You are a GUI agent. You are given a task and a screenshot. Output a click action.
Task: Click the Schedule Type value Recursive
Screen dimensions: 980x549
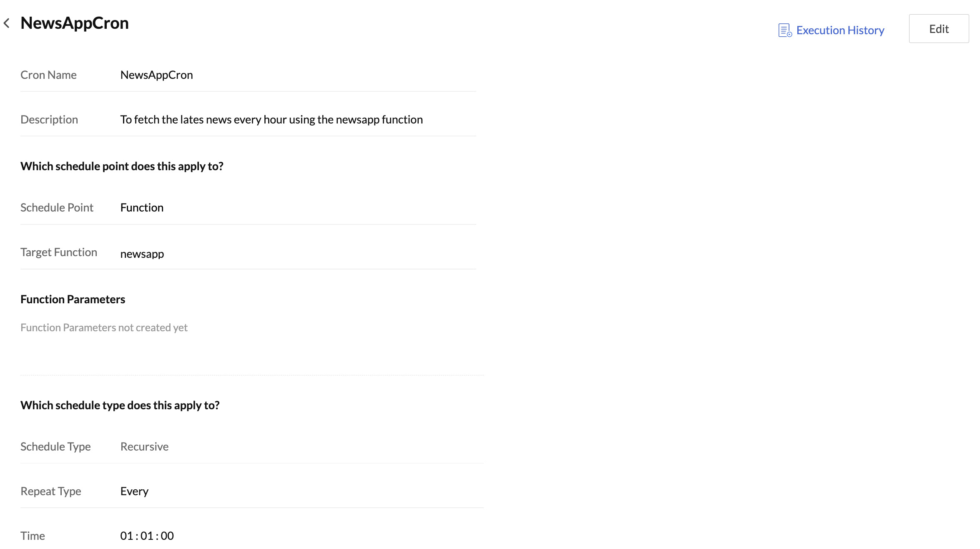click(x=144, y=447)
